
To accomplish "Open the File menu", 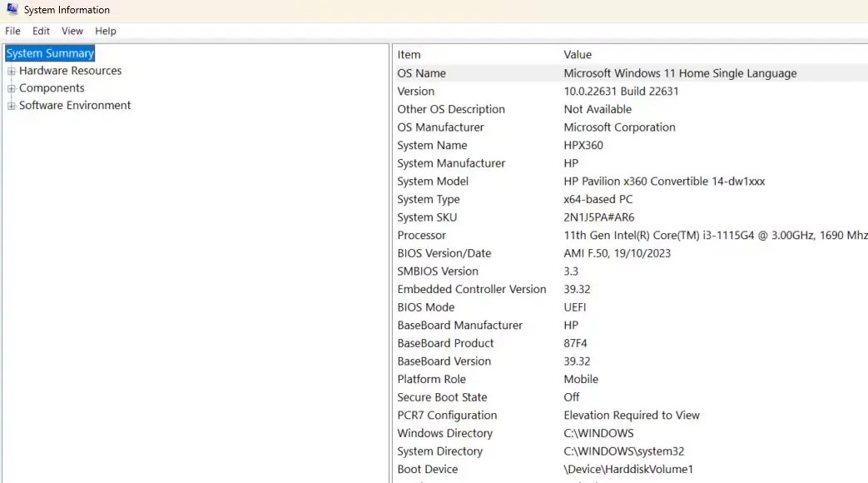I will pyautogui.click(x=12, y=31).
